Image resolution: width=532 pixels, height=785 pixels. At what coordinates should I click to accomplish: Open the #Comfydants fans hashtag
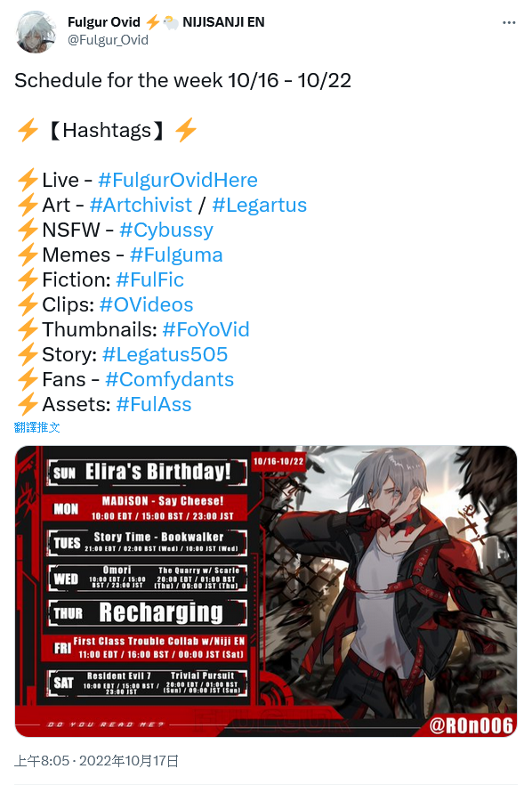click(x=170, y=380)
